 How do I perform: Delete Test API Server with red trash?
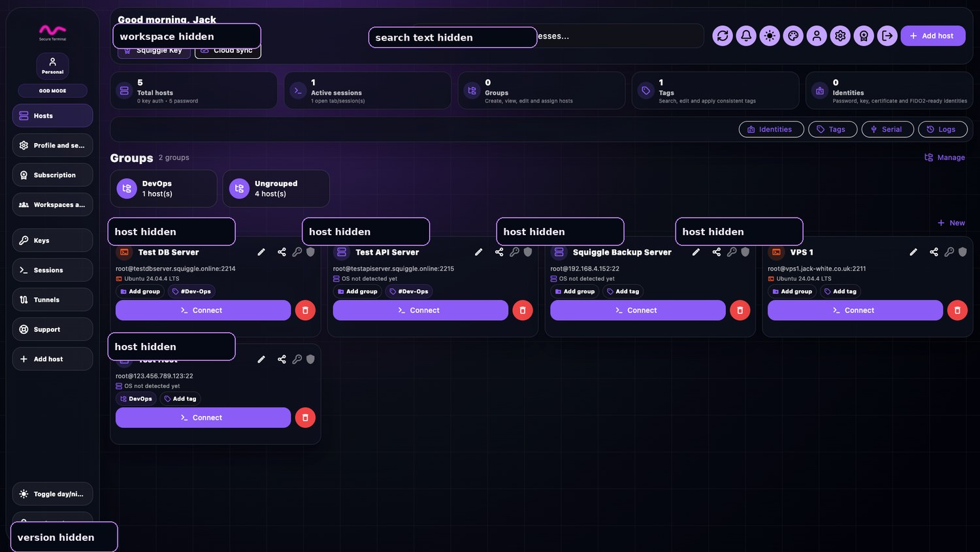[x=523, y=310]
